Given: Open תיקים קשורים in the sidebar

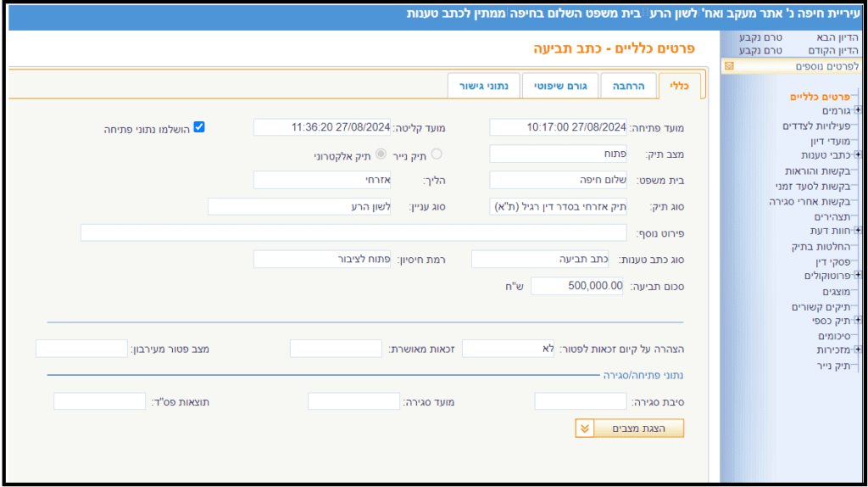Looking at the screenshot, I should (x=821, y=306).
